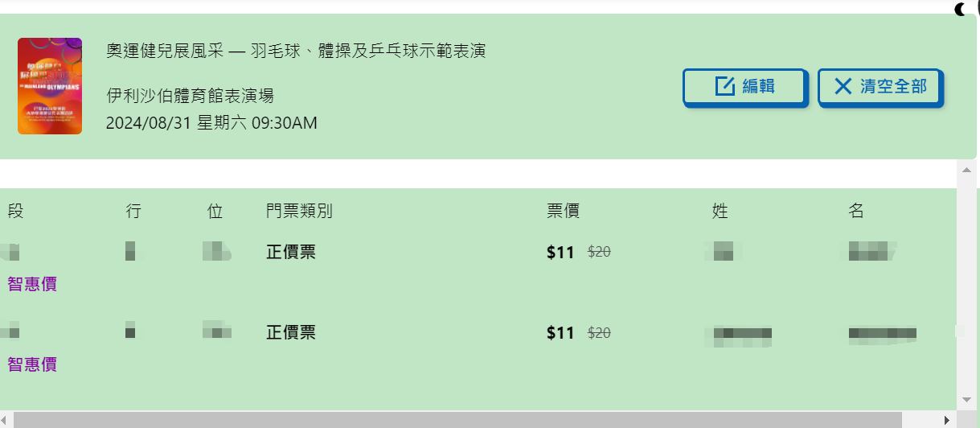Select the 名 column header

tap(855, 211)
